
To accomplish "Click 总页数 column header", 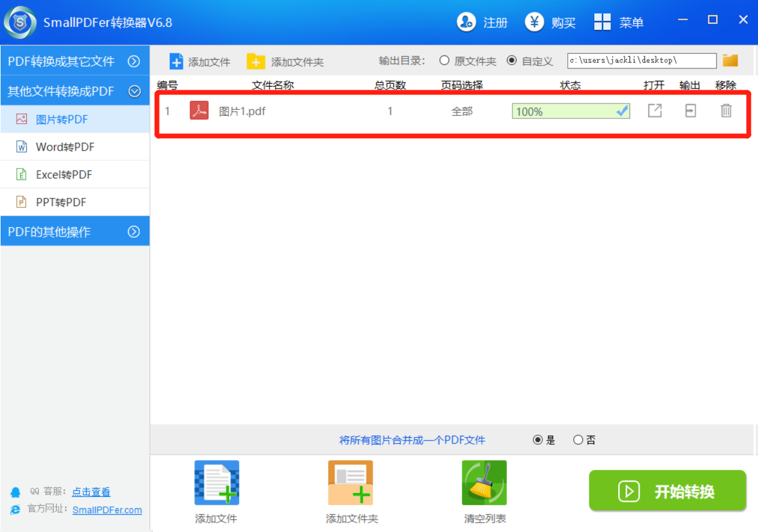I will tap(390, 85).
